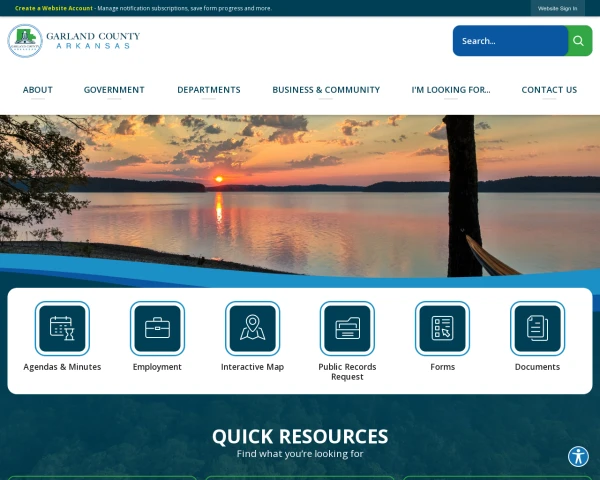Open the I'm Looking For menu
This screenshot has width=600, height=480.
(451, 90)
